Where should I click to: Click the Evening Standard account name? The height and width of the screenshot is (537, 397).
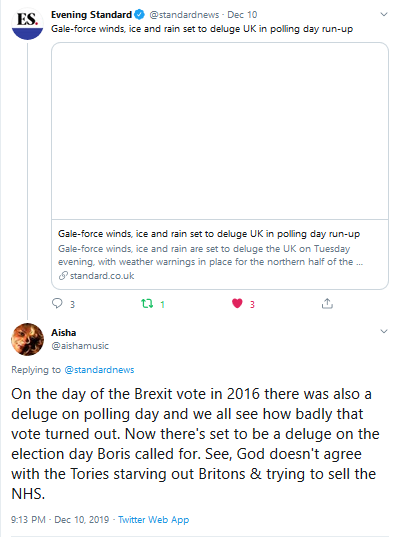click(x=91, y=15)
